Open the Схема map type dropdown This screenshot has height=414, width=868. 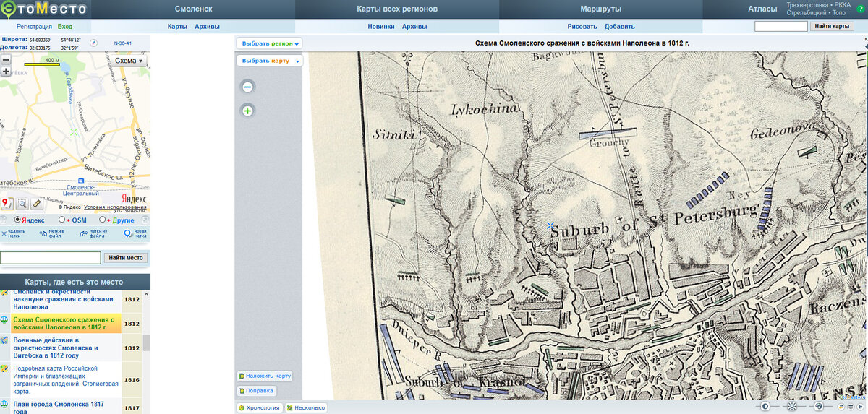130,61
